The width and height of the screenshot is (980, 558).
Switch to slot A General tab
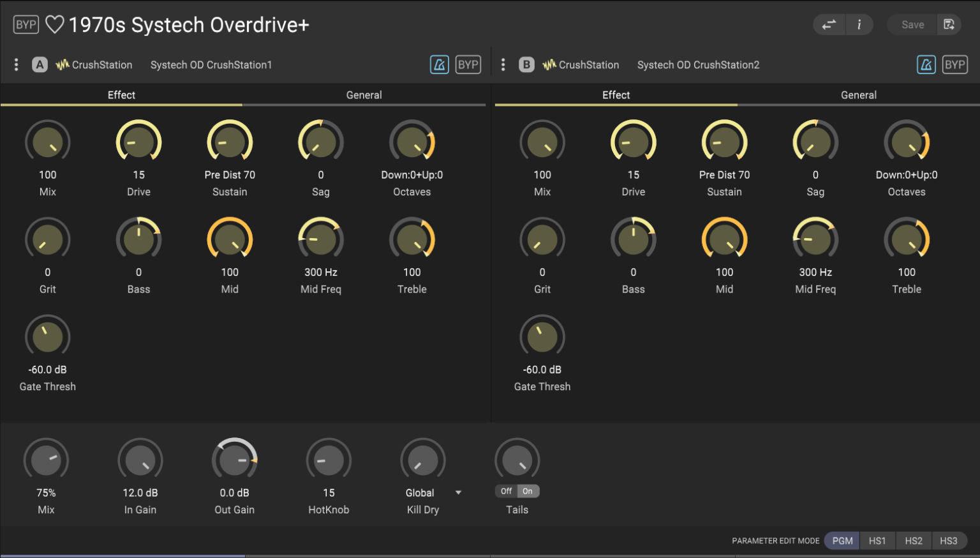364,95
